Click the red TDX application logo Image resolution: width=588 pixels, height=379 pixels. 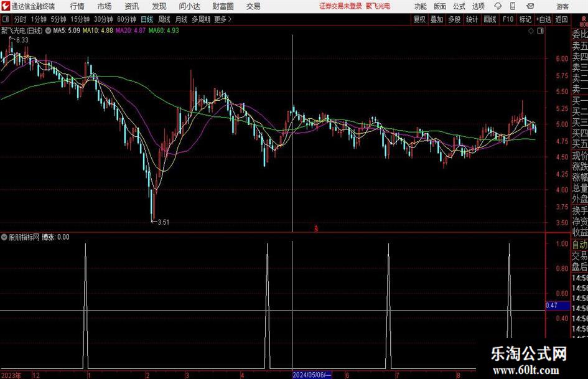(6, 6)
